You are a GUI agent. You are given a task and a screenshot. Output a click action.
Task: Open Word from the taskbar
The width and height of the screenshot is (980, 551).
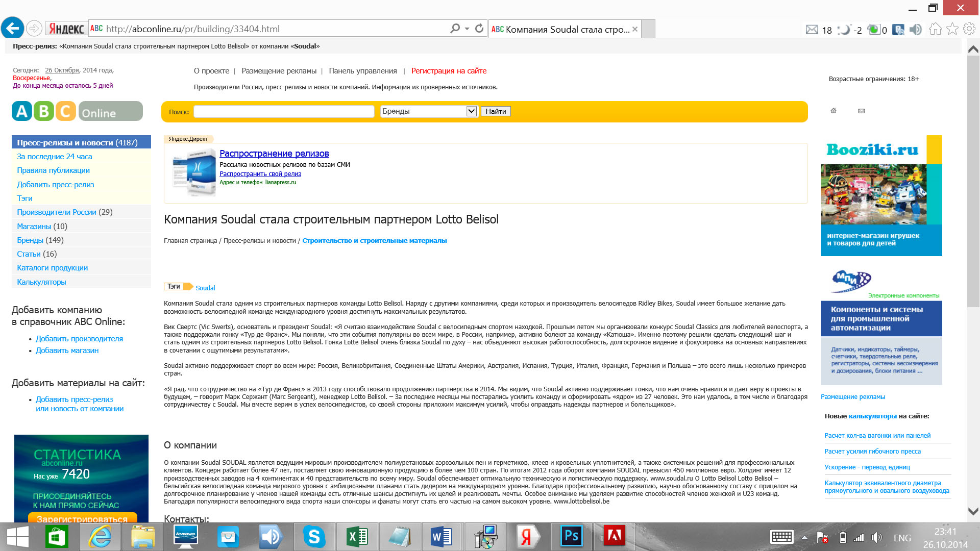pyautogui.click(x=442, y=537)
